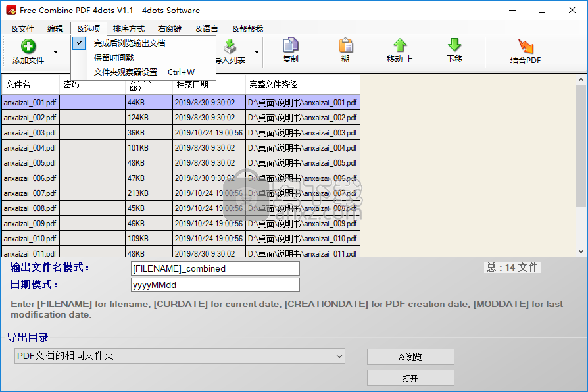The height and width of the screenshot is (392, 588).
Task: Click the Paste (糊) clipboard icon
Action: tap(345, 45)
